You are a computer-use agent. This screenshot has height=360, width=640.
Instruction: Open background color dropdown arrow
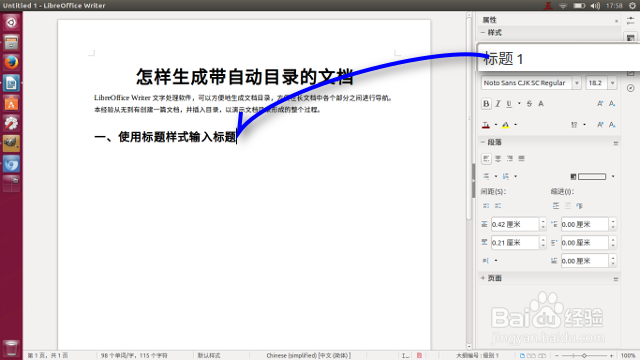[x=613, y=176]
